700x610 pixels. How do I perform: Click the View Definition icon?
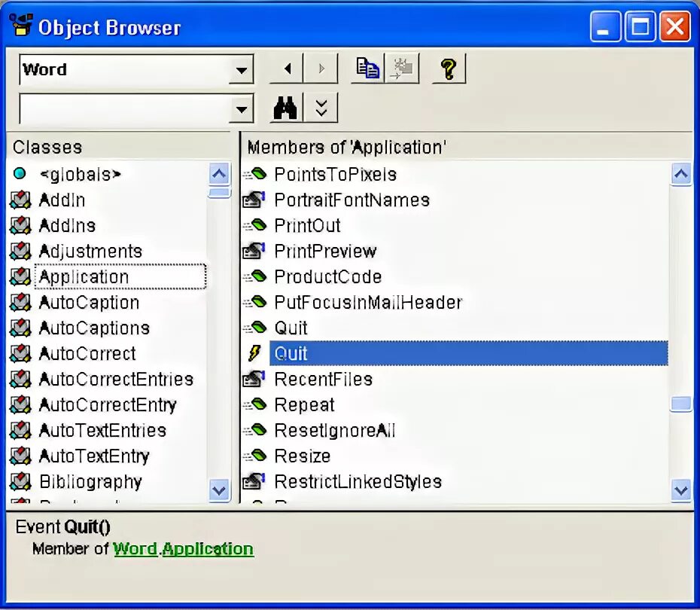click(402, 69)
